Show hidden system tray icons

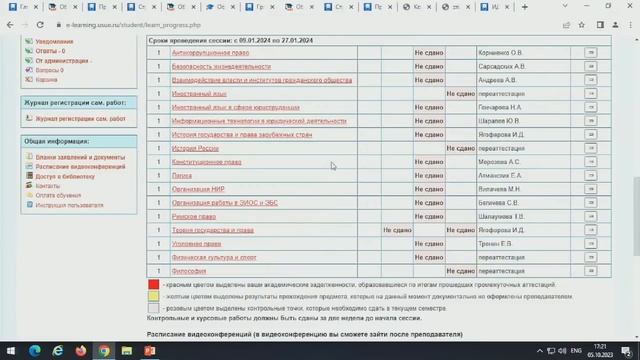pos(540,351)
